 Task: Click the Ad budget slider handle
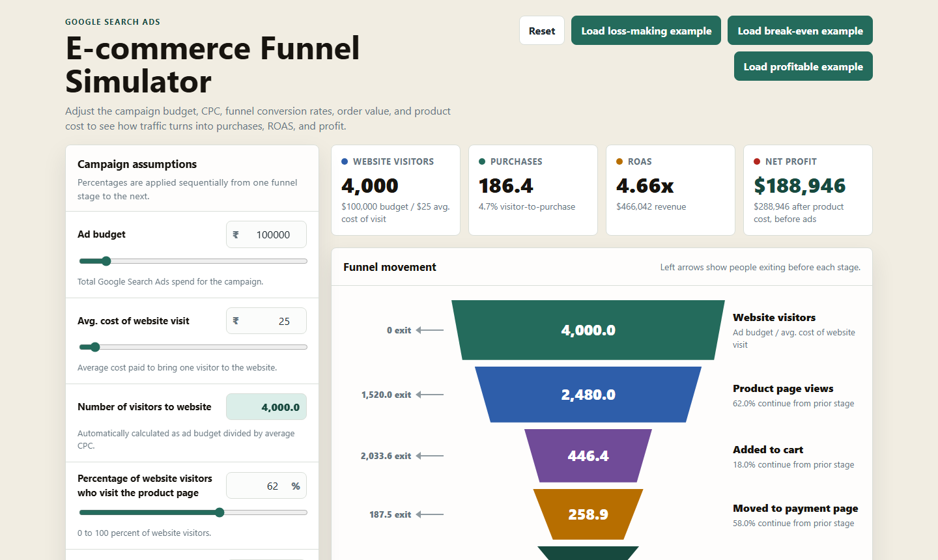[x=106, y=261]
